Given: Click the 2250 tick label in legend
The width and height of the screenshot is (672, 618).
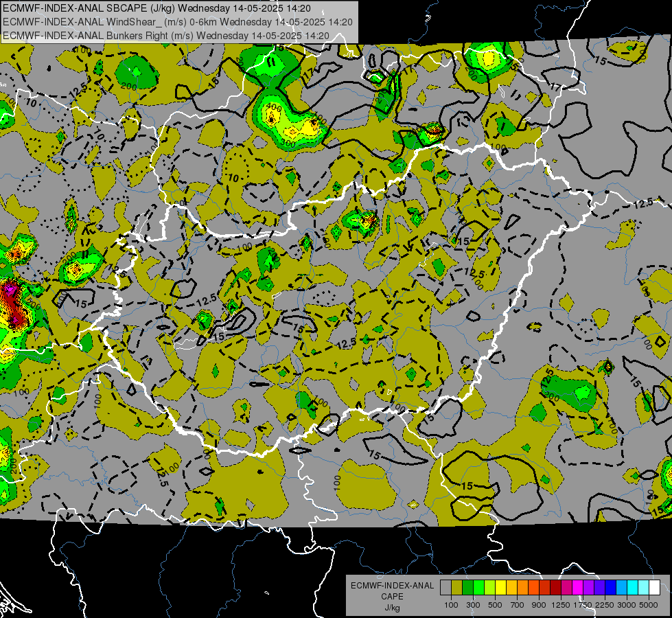Looking at the screenshot, I should click(x=605, y=605).
